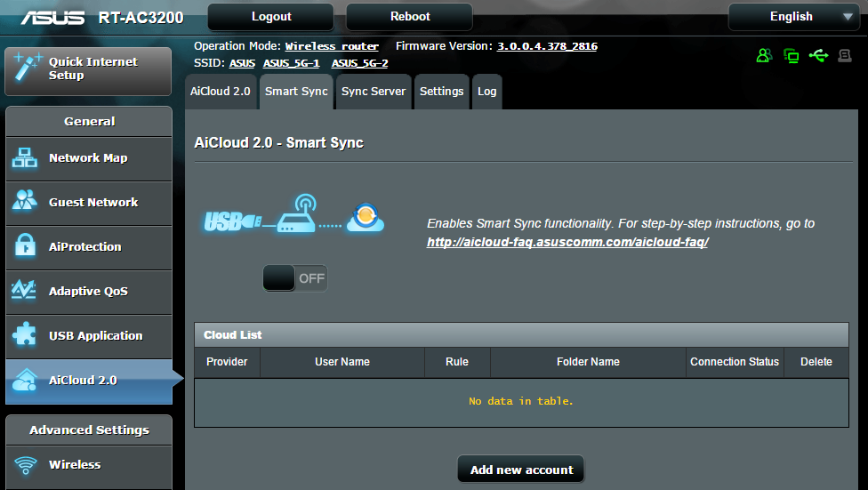The width and height of the screenshot is (868, 490).
Task: Click the gray printer status icon
Action: click(x=845, y=55)
